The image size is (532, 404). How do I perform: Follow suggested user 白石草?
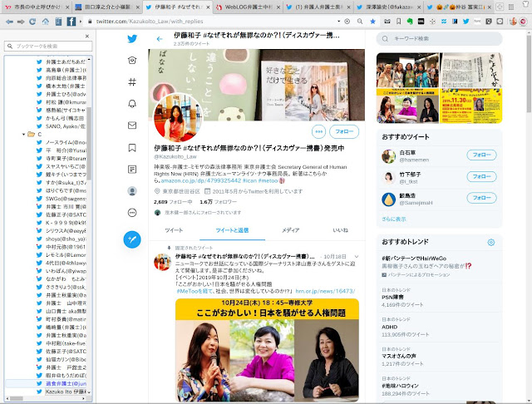coord(482,155)
